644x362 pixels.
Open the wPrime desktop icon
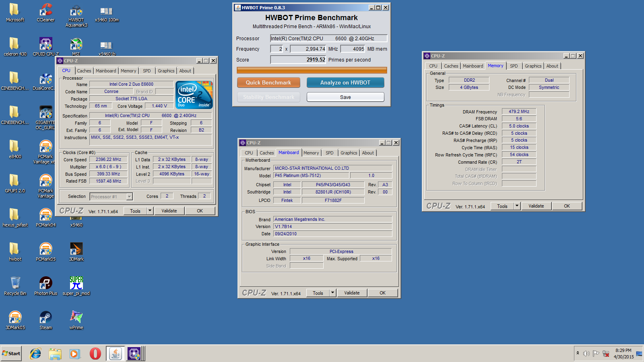[76, 320]
